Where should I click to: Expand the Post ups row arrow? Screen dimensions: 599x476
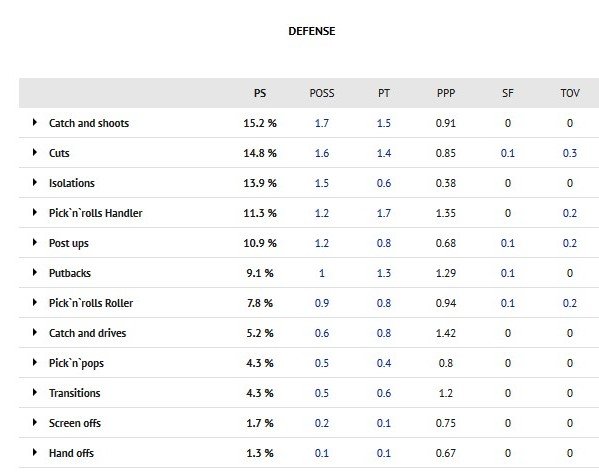pyautogui.click(x=35, y=243)
